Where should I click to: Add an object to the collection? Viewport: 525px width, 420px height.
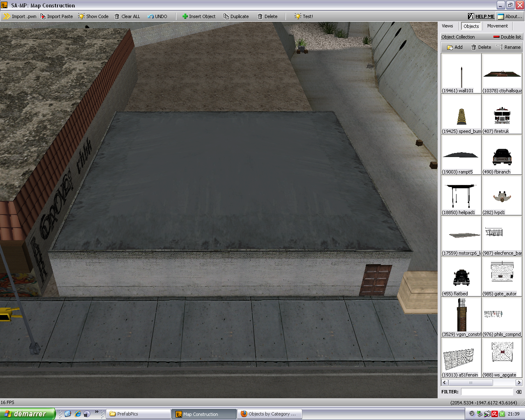pyautogui.click(x=455, y=47)
